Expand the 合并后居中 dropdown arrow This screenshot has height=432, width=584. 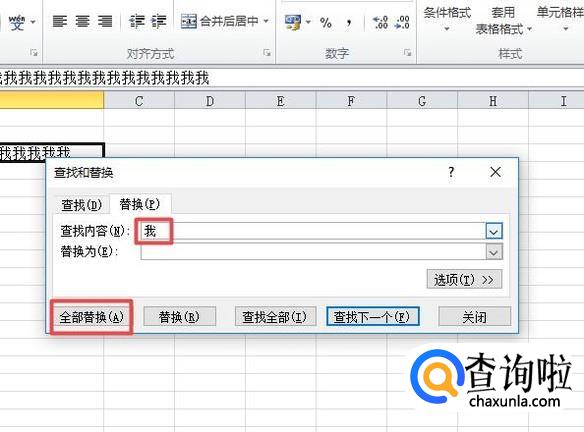[266, 21]
